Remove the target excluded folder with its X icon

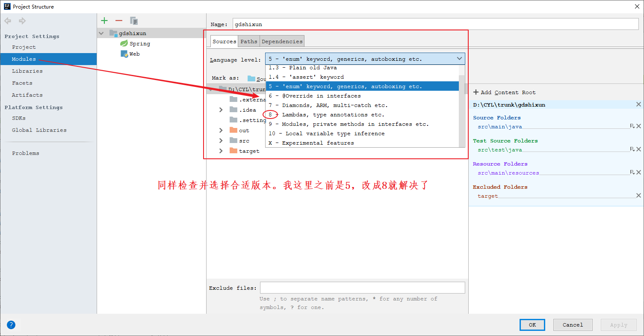pos(638,195)
